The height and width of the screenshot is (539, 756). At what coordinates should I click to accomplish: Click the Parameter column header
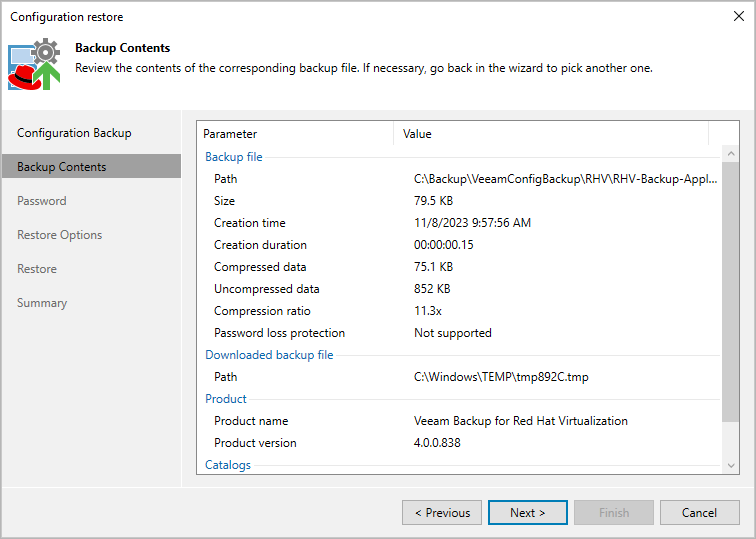pyautogui.click(x=295, y=134)
